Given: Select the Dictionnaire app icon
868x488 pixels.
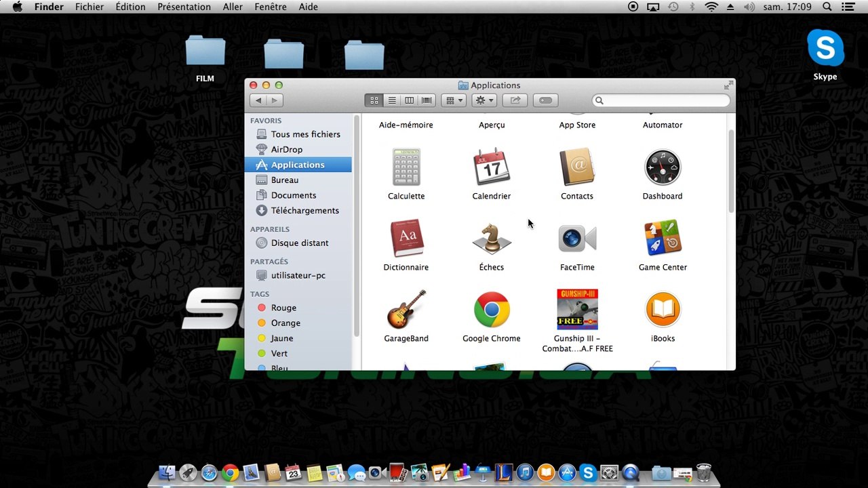Looking at the screenshot, I should (x=406, y=238).
